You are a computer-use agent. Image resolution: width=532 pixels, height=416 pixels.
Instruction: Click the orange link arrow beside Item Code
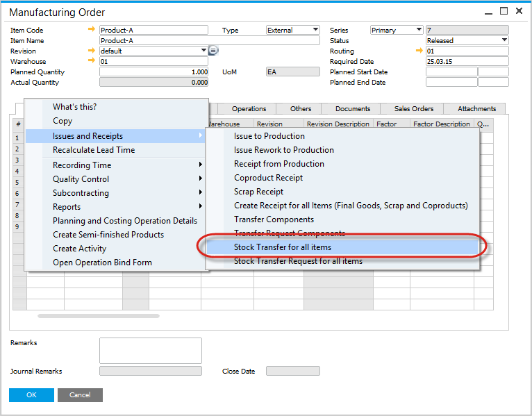point(92,30)
